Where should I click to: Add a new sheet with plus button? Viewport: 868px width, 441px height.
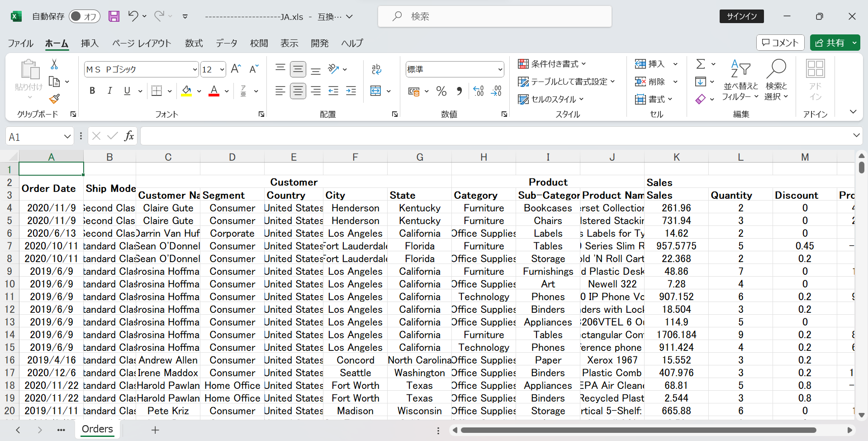click(x=155, y=430)
